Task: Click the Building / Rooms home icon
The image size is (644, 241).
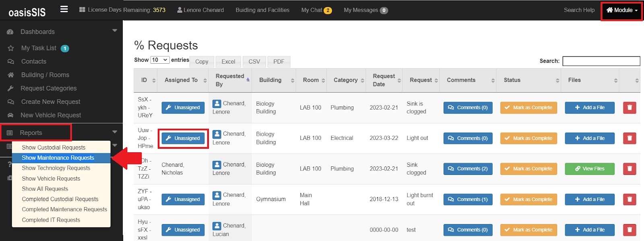Action: (x=11, y=75)
